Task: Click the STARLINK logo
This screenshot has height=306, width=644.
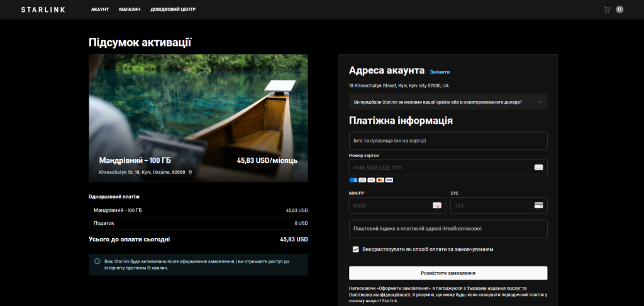Action: 43,9
